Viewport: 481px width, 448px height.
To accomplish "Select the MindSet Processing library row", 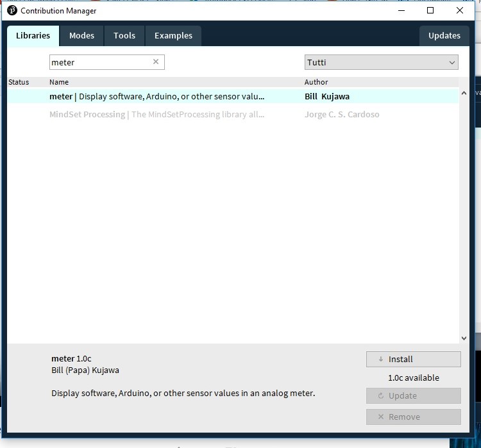I will 233,114.
